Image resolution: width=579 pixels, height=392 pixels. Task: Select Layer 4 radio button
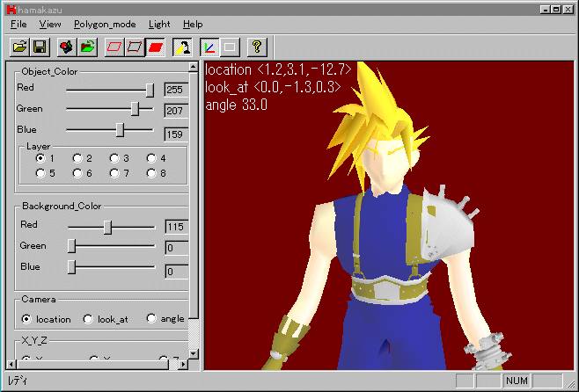[151, 158]
